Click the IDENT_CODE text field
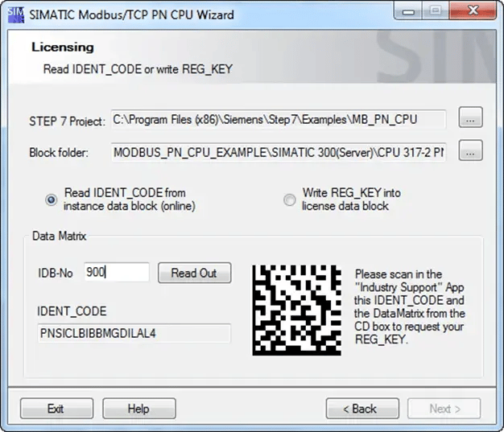This screenshot has height=432, width=504. [134, 333]
